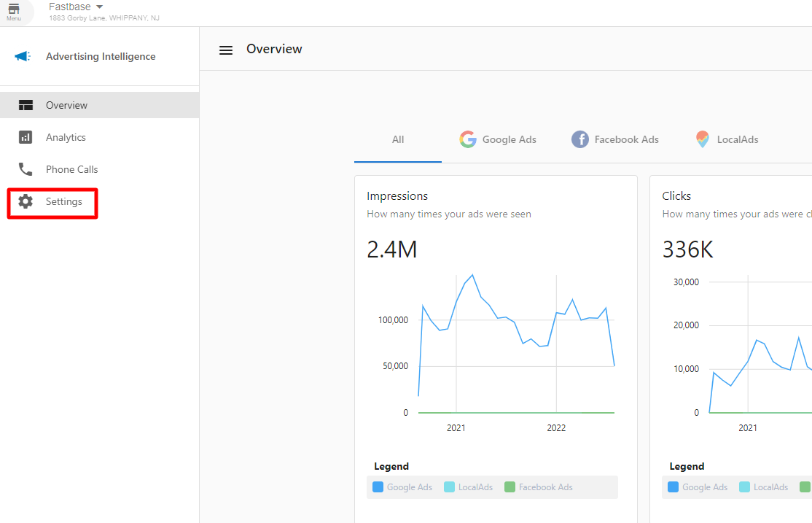Viewport: 812px width, 523px height.
Task: Click the Analytics chart icon
Action: point(26,137)
